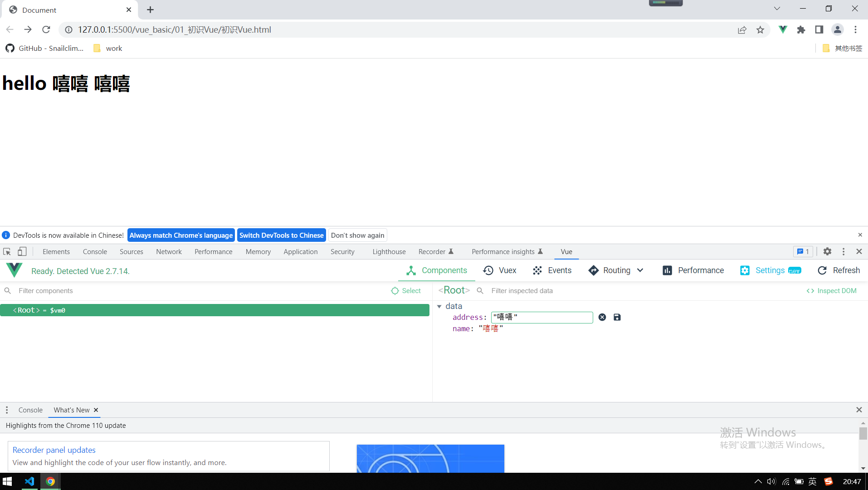Viewport: 868px width, 490px height.
Task: Click Switch DevTools to Chinese
Action: pyautogui.click(x=282, y=235)
